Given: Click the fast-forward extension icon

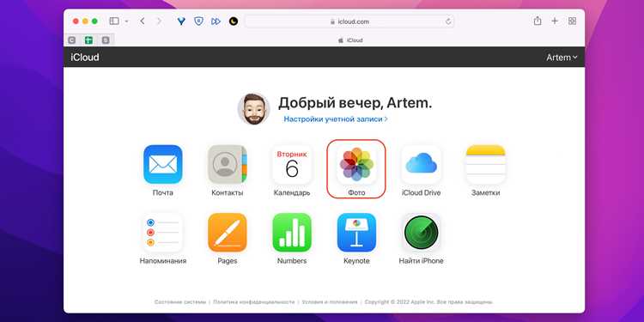Looking at the screenshot, I should point(216,21).
